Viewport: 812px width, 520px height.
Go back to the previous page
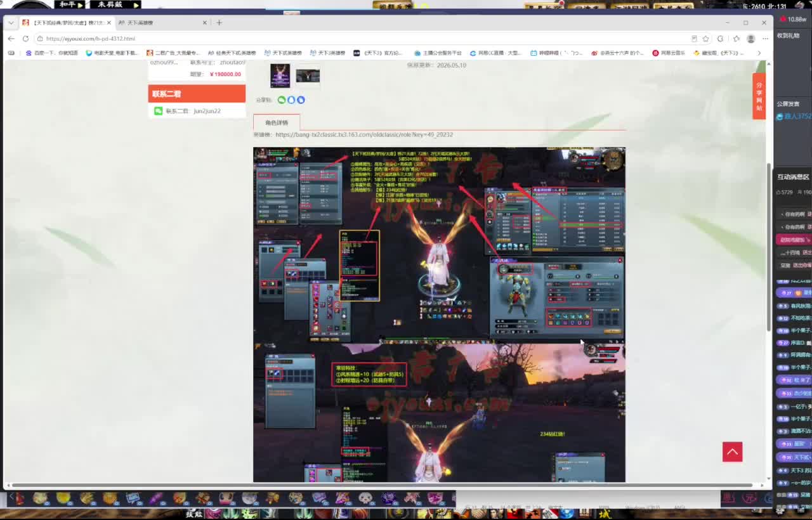coord(11,39)
